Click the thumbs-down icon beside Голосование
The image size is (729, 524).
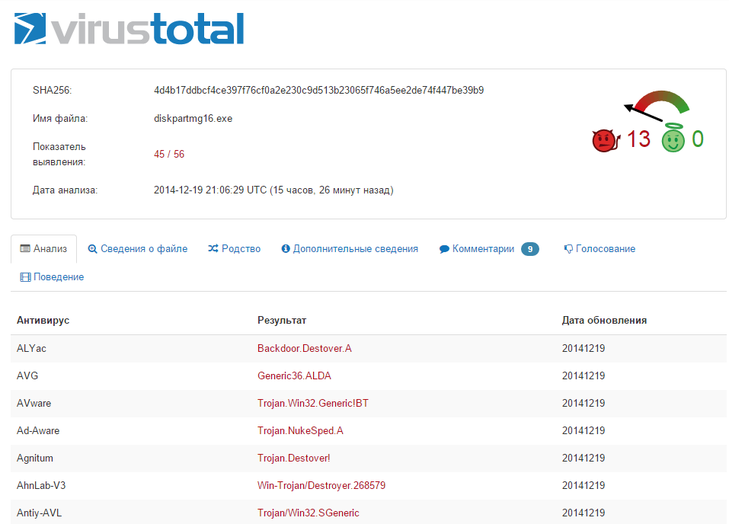point(568,249)
